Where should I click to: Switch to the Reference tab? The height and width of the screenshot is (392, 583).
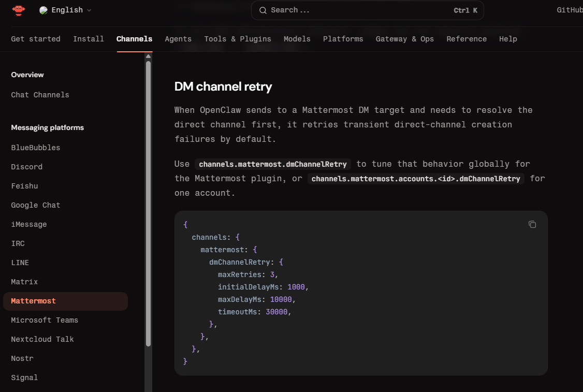pyautogui.click(x=467, y=39)
